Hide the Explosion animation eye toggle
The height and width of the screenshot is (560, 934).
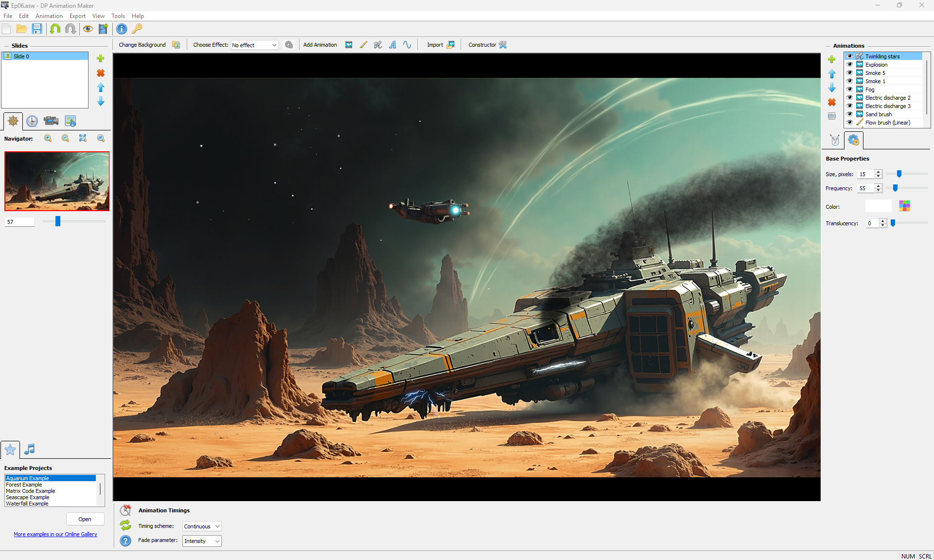coord(849,65)
